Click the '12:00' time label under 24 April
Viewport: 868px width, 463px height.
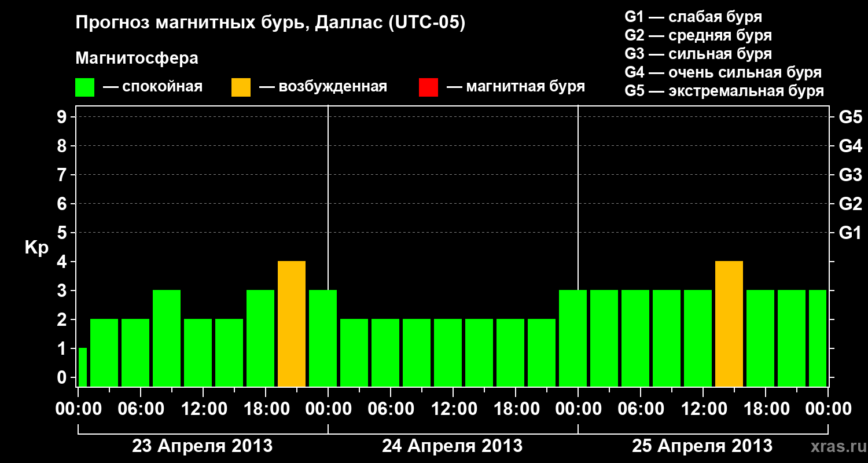coord(453,409)
